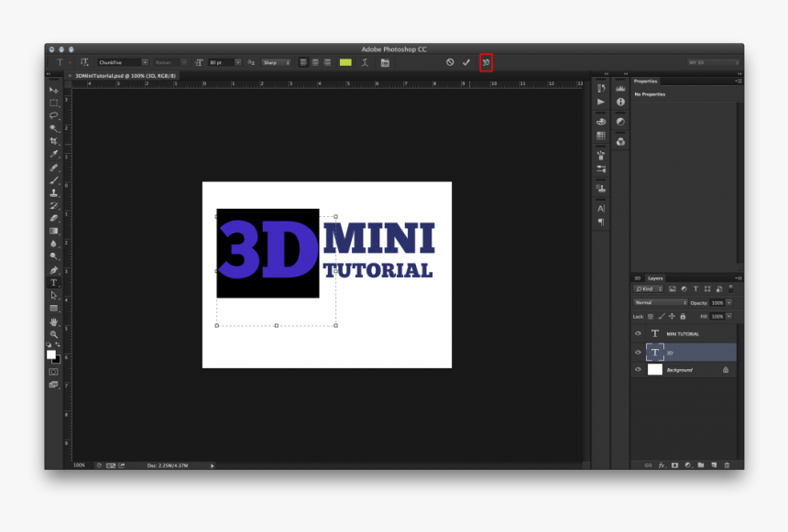This screenshot has height=532, width=788.
Task: Select the Crop tool
Action: [54, 141]
